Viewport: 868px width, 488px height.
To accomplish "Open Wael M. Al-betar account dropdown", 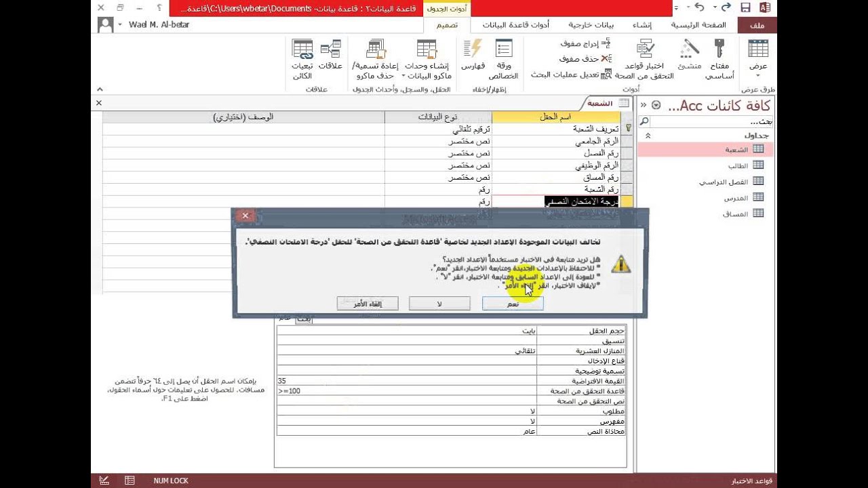I will coord(119,25).
